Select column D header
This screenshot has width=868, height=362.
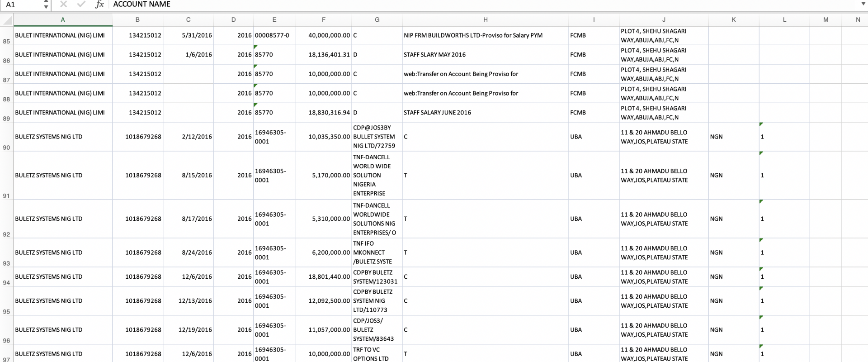coord(233,20)
